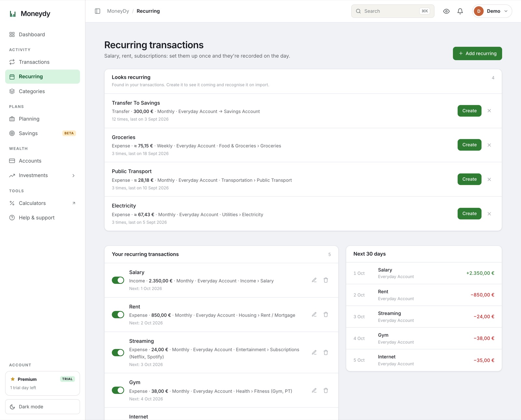Dismiss the Electricity suggestion

(x=489, y=214)
